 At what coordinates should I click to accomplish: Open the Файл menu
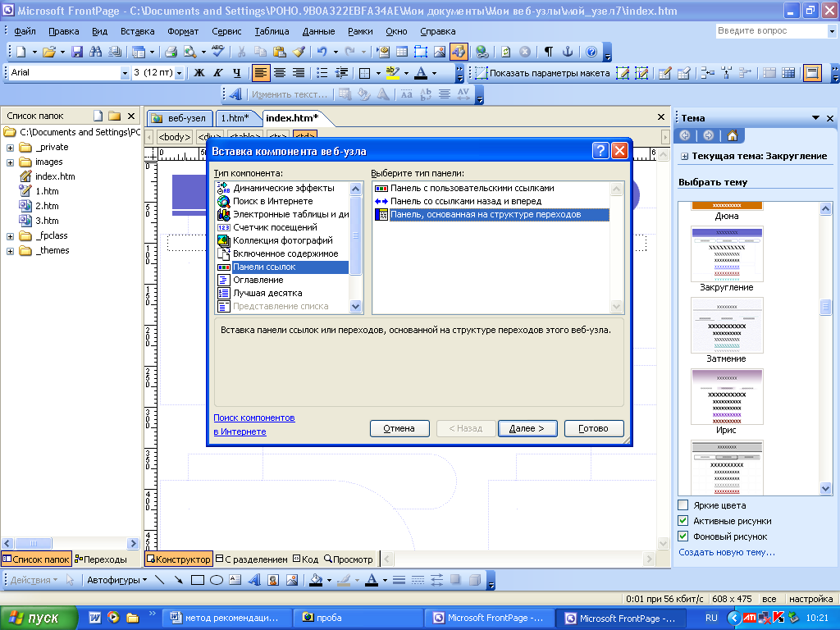(x=25, y=31)
